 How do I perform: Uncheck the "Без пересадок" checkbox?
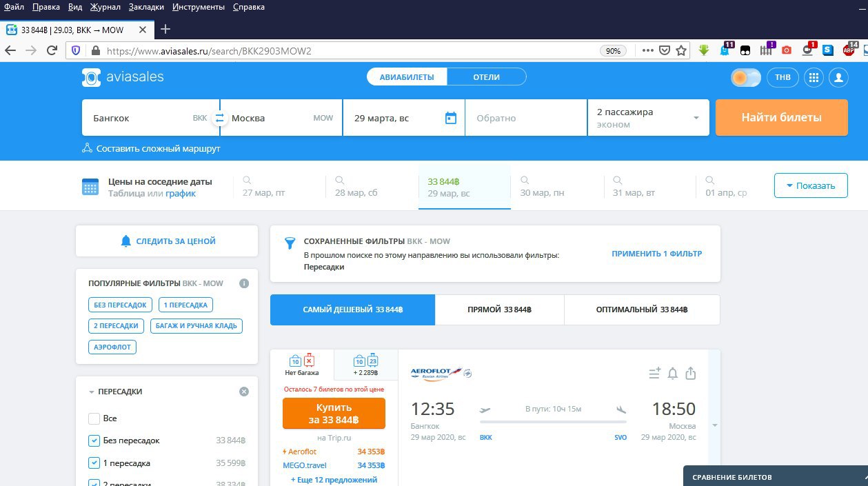(94, 441)
